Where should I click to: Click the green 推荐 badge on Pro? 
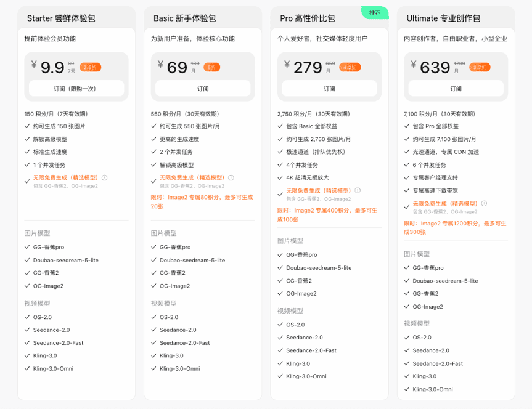tap(375, 12)
